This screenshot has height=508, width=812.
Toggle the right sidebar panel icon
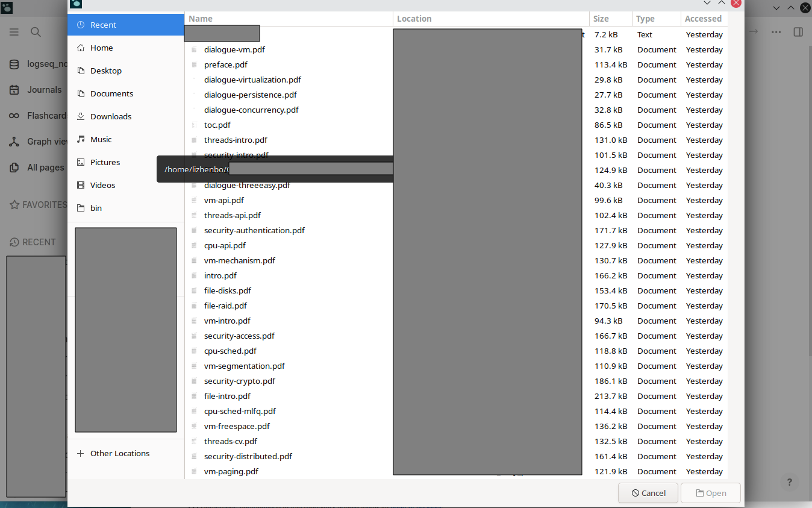[x=798, y=32]
